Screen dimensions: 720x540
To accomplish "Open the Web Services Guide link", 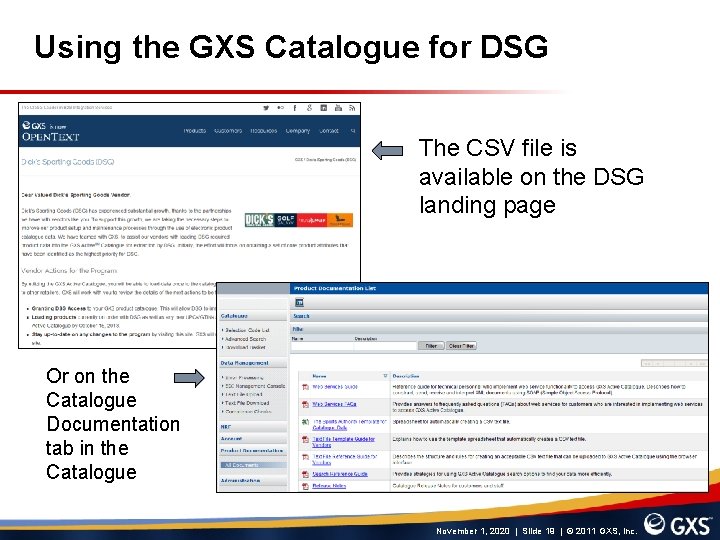I will click(335, 387).
